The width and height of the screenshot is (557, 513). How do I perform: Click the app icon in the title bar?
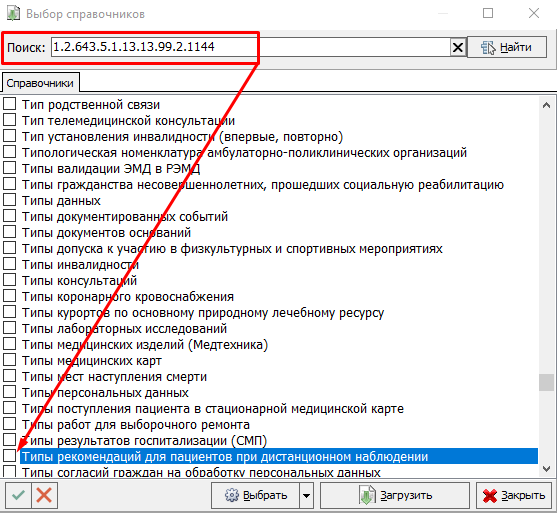tap(13, 14)
